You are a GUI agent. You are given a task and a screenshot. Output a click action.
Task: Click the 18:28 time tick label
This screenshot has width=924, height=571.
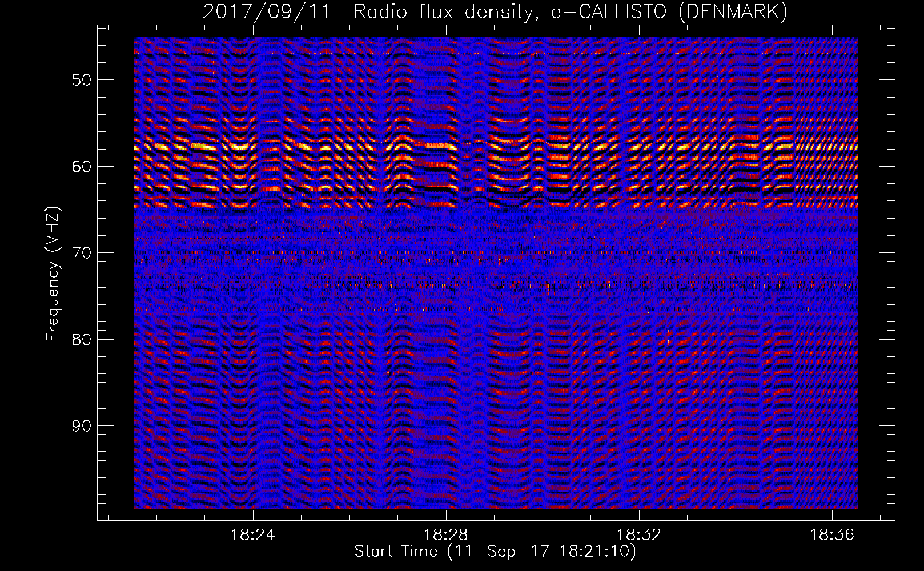click(445, 534)
